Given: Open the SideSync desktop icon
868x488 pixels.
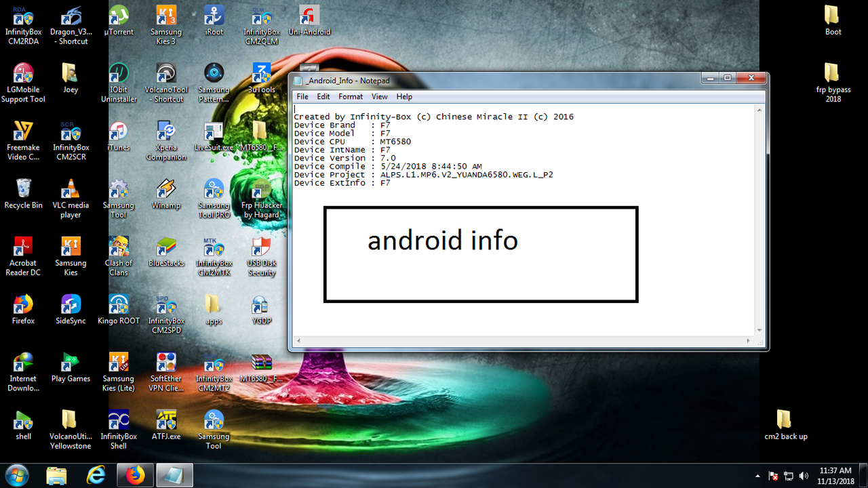Looking at the screenshot, I should tap(71, 309).
